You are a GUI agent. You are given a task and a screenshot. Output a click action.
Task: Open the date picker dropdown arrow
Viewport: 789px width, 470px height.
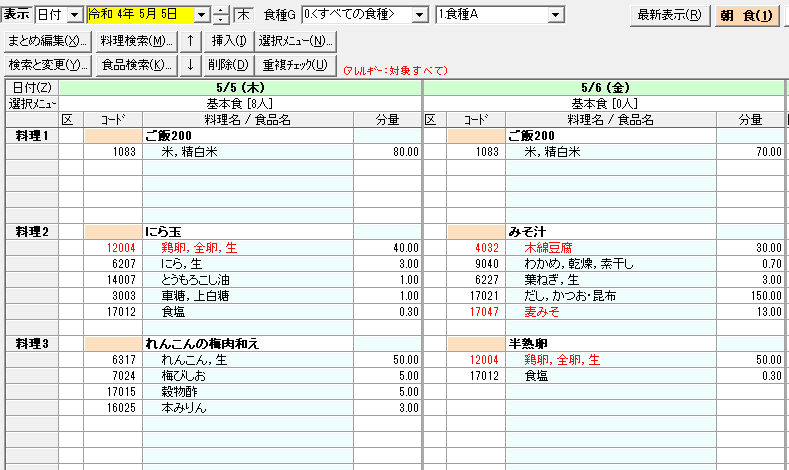click(x=201, y=15)
